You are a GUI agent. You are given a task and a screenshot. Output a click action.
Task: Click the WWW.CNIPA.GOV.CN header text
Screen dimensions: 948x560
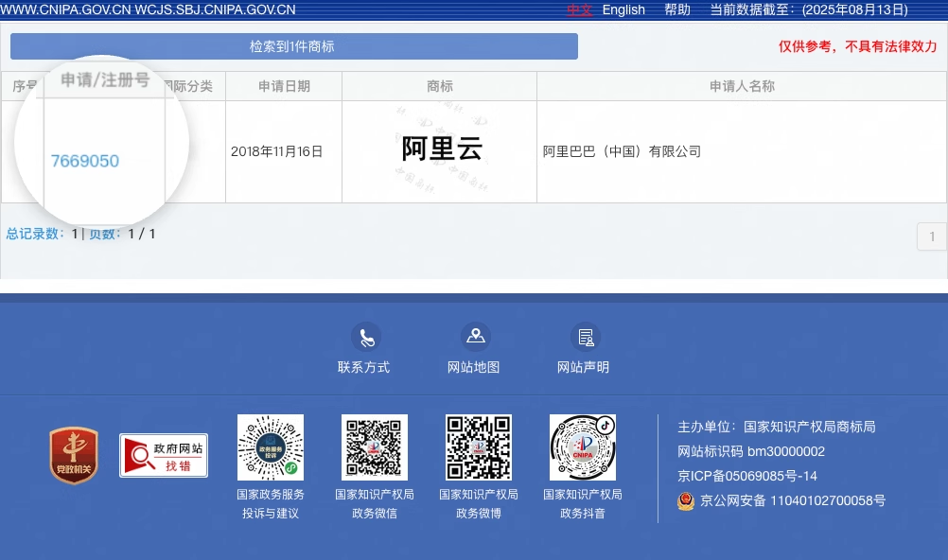coord(66,10)
